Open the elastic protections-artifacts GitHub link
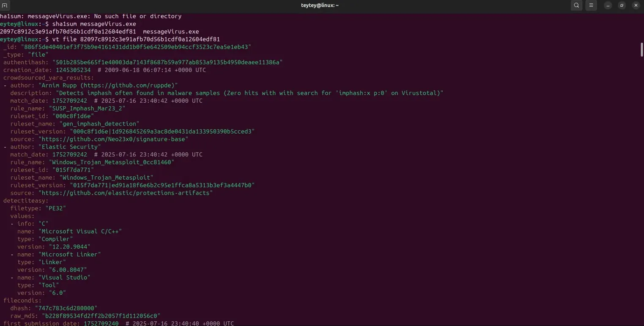Image resolution: width=644 pixels, height=326 pixels. pyautogui.click(x=126, y=193)
